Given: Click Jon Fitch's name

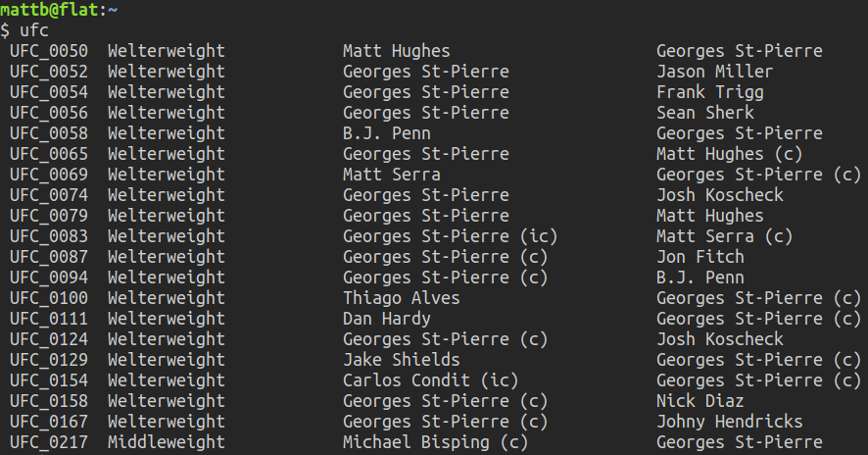Looking at the screenshot, I should click(x=699, y=257).
